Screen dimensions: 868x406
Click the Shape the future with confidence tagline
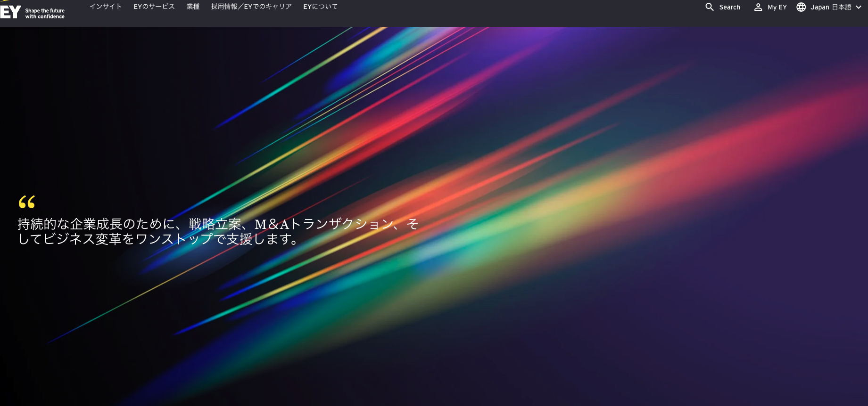[x=45, y=14]
